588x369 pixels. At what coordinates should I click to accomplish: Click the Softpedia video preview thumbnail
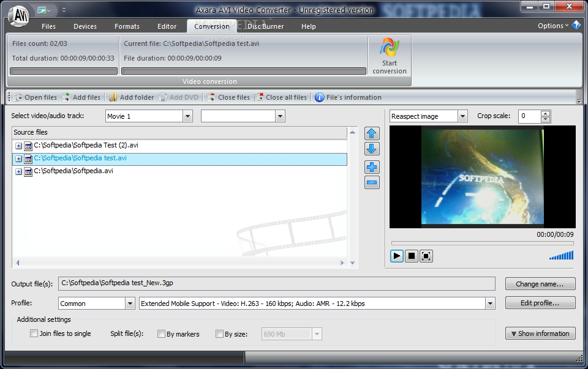(482, 177)
